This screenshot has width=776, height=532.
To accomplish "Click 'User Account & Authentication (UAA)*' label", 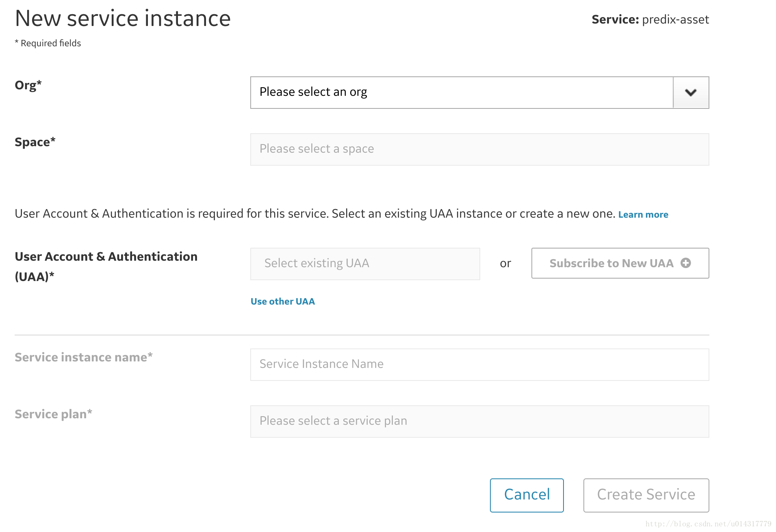I will point(106,266).
